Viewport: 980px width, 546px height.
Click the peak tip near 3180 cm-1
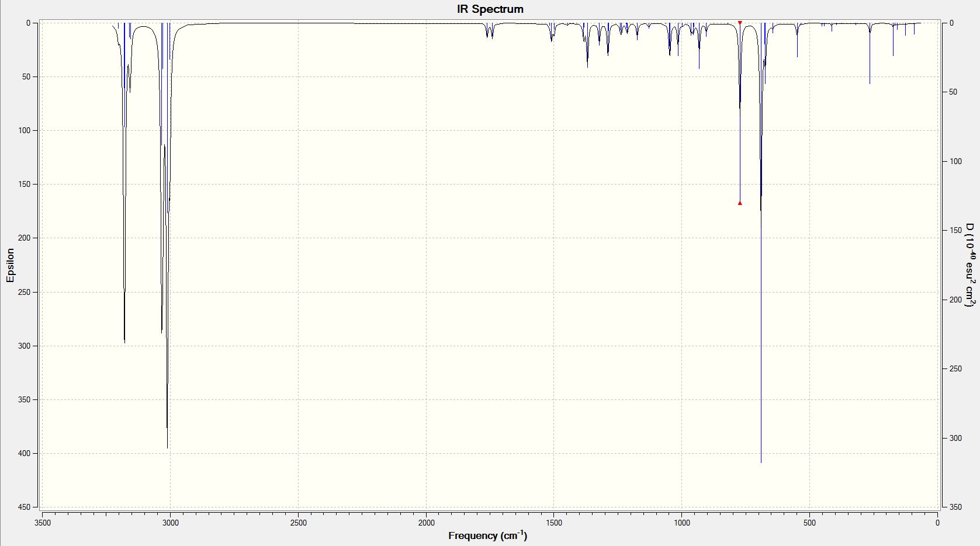pos(124,342)
